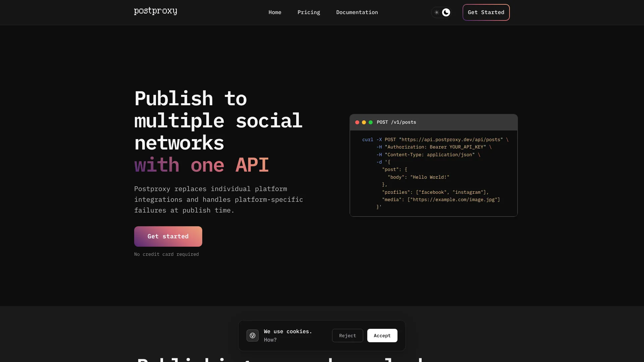Screen dimensions: 644x362
Task: Click the moon icon in theme switcher
Action: click(446, 12)
